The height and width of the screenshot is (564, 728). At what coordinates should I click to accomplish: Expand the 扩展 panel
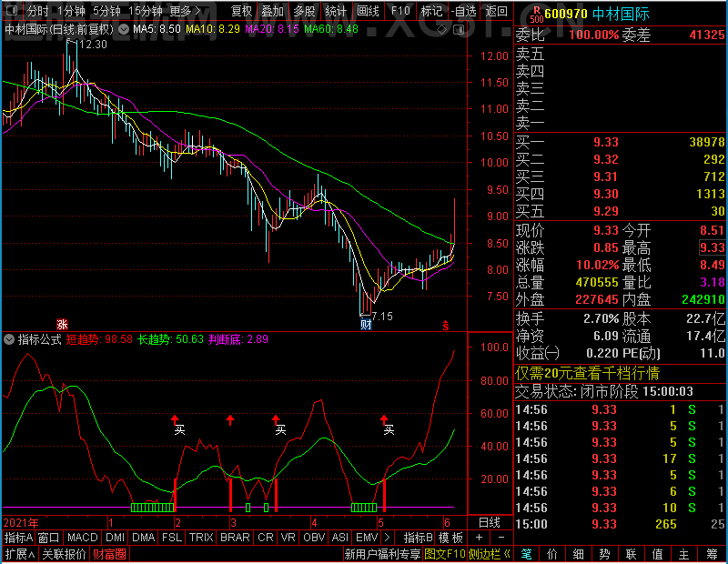[20, 554]
